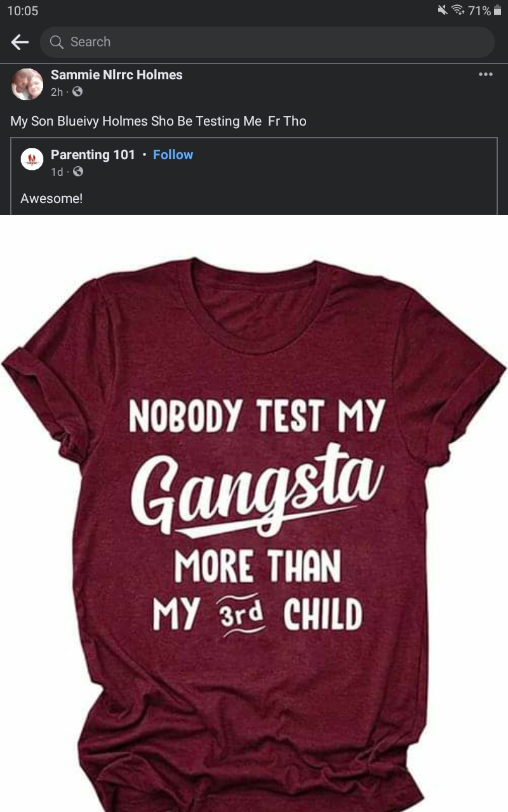The height and width of the screenshot is (812, 508).
Task: Open the three-dot post options menu
Action: coord(485,74)
